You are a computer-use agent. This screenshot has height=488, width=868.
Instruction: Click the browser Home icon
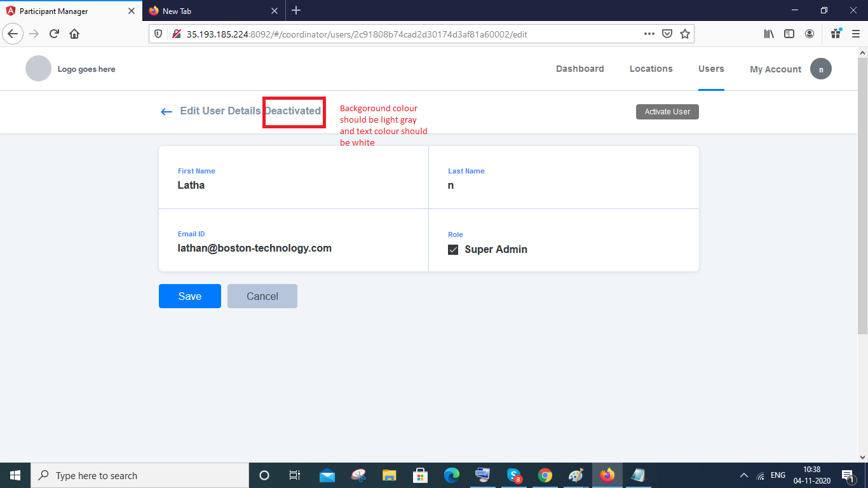[x=72, y=34]
